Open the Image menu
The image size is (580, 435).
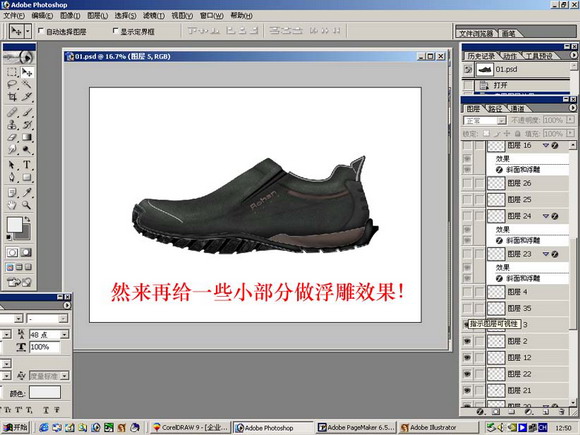70,16
